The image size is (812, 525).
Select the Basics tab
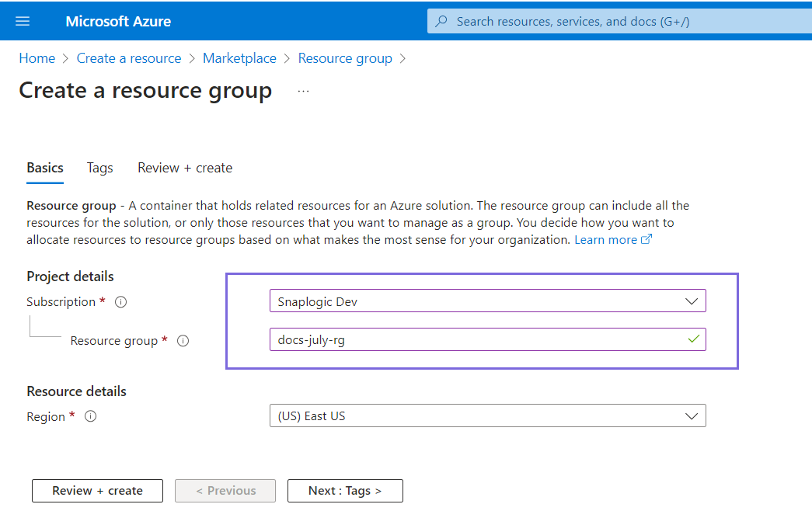(x=45, y=168)
